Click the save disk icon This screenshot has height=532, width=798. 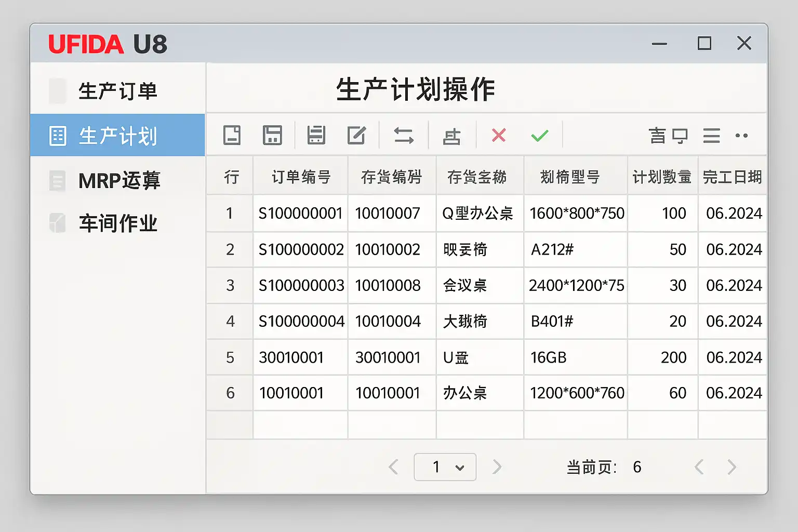click(x=272, y=135)
